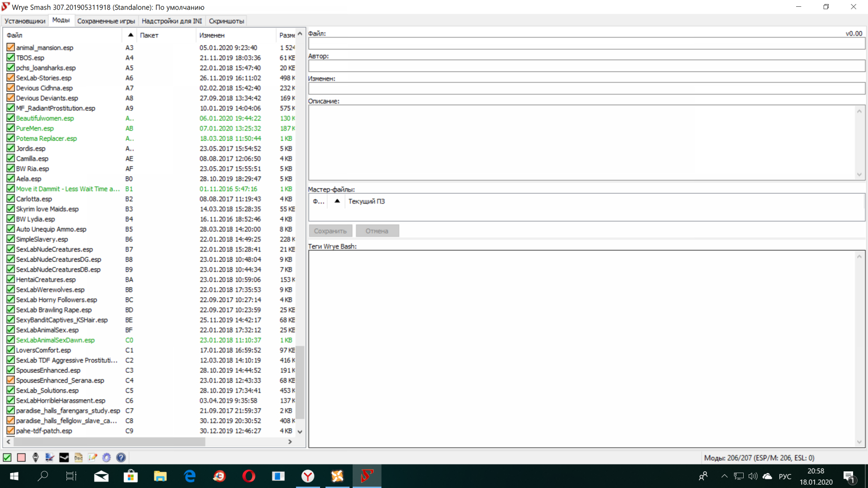Viewport: 868px width, 488px height.
Task: Toggle the Beautifulwomen.esp checkbox
Action: (10, 118)
